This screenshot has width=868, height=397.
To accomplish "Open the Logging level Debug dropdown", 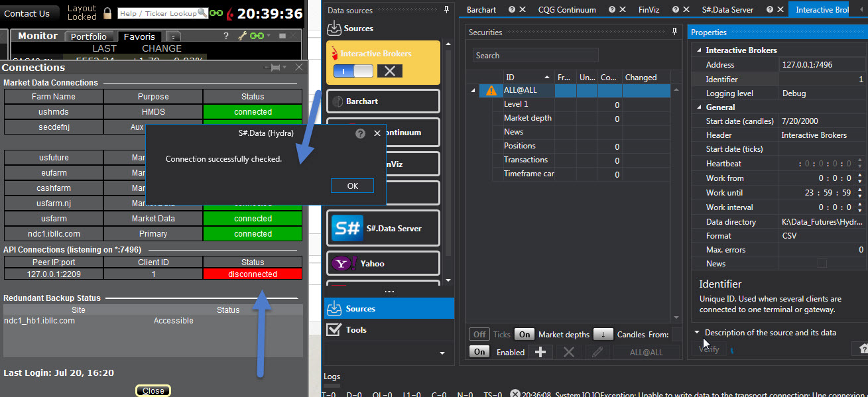I will coord(824,93).
